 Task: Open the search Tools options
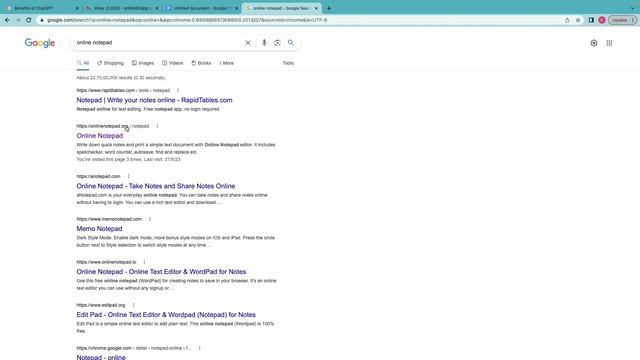click(x=288, y=63)
